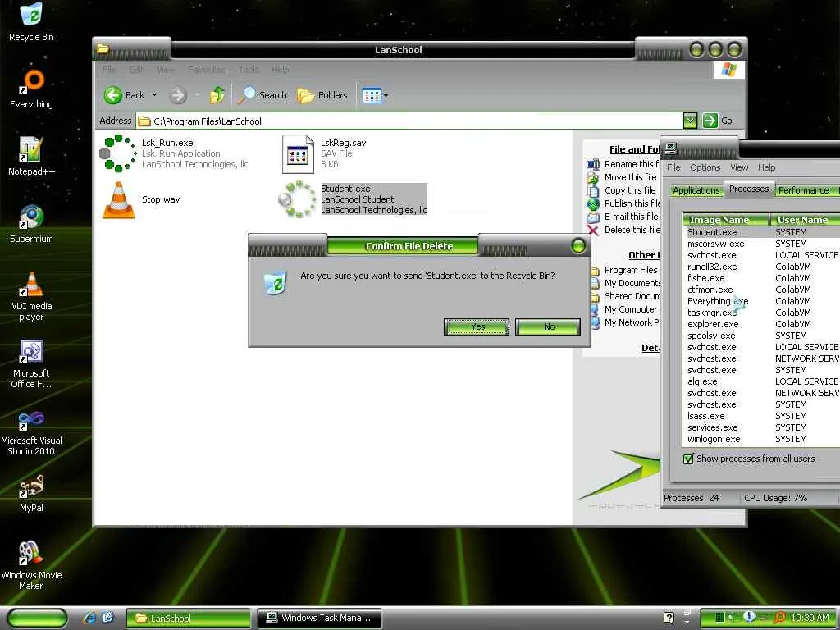Viewport: 840px width, 630px height.
Task: Switch to Applications tab in Task Manager
Action: click(696, 190)
